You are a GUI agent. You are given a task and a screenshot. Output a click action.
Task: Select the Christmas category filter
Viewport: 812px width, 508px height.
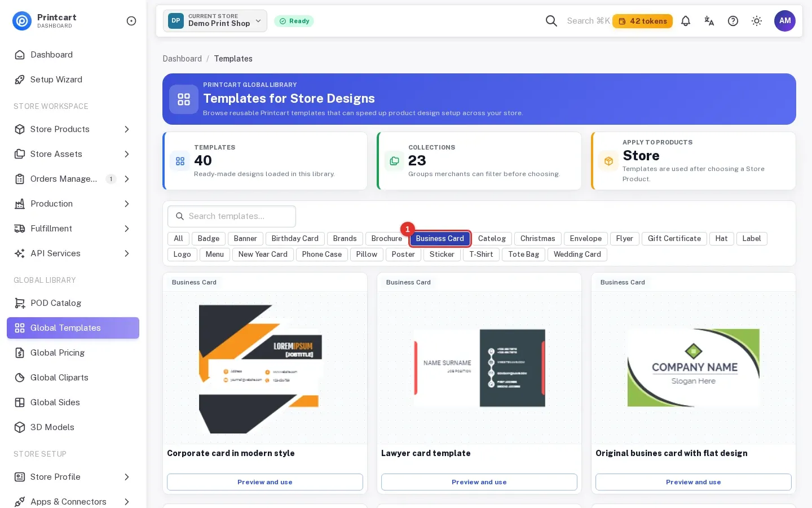(x=538, y=239)
